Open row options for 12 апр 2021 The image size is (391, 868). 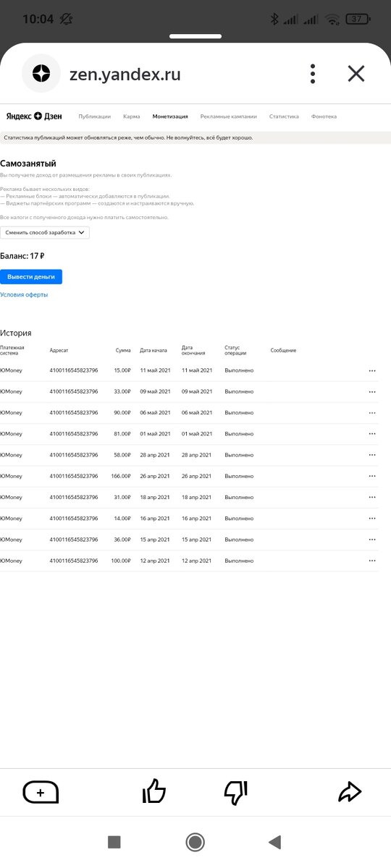(x=372, y=561)
